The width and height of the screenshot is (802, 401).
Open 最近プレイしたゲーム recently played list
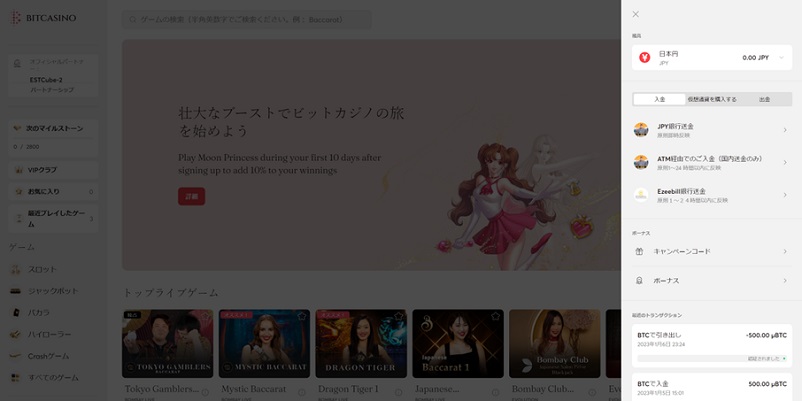click(x=53, y=219)
